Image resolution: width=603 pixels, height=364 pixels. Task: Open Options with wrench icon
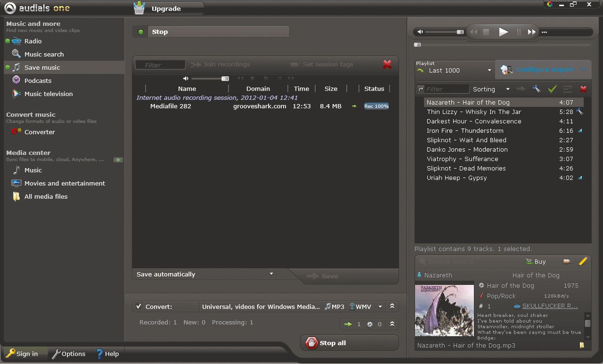click(69, 354)
